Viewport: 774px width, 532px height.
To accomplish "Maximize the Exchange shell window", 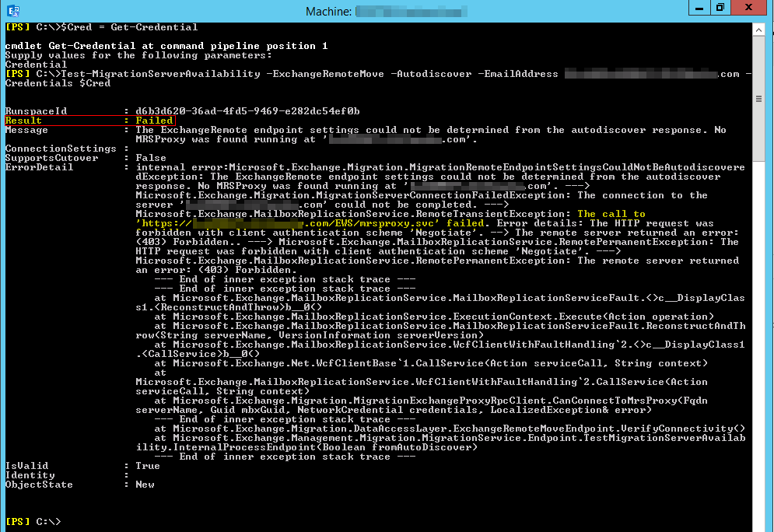I will (x=720, y=9).
